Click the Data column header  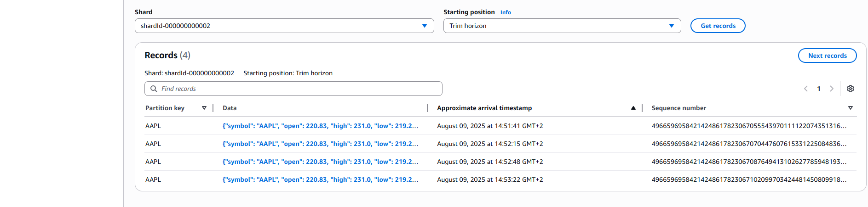230,108
